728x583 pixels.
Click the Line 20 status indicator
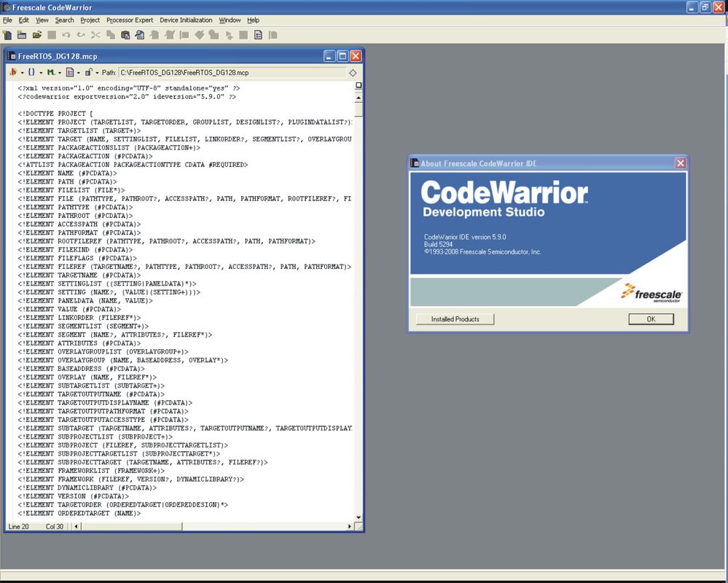(x=18, y=526)
